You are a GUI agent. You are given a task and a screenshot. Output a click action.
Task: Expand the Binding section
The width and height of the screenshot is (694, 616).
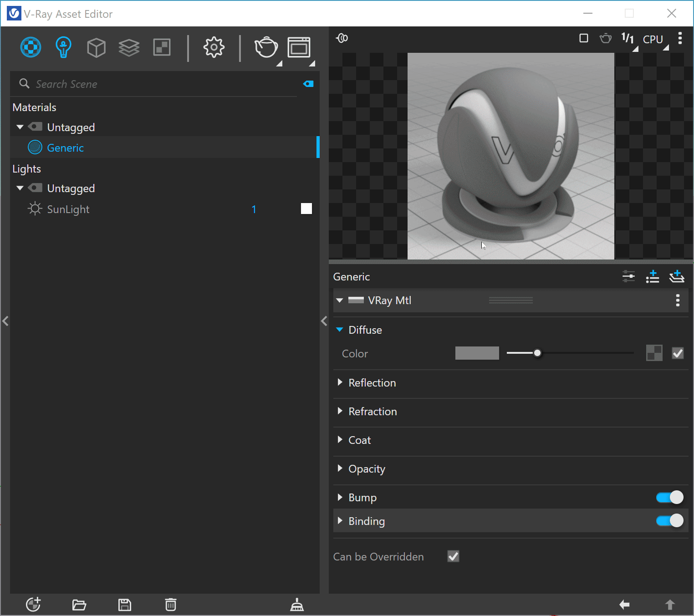340,521
